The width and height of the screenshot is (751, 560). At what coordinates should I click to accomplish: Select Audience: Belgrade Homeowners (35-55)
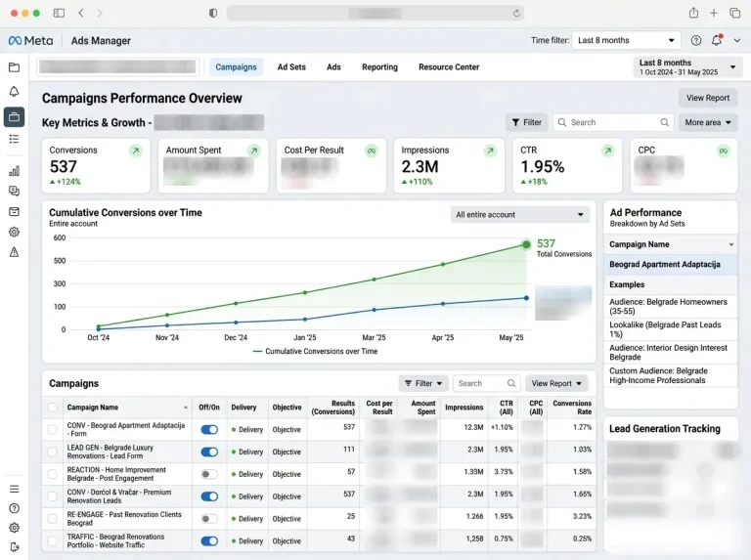coord(671,306)
